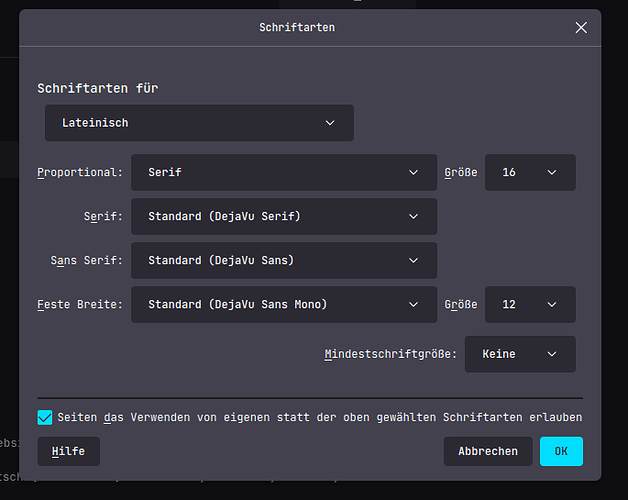Screen dimensions: 628x500
Task: Uncheck the allow pages' own fonts checkbox
Action: [45, 417]
